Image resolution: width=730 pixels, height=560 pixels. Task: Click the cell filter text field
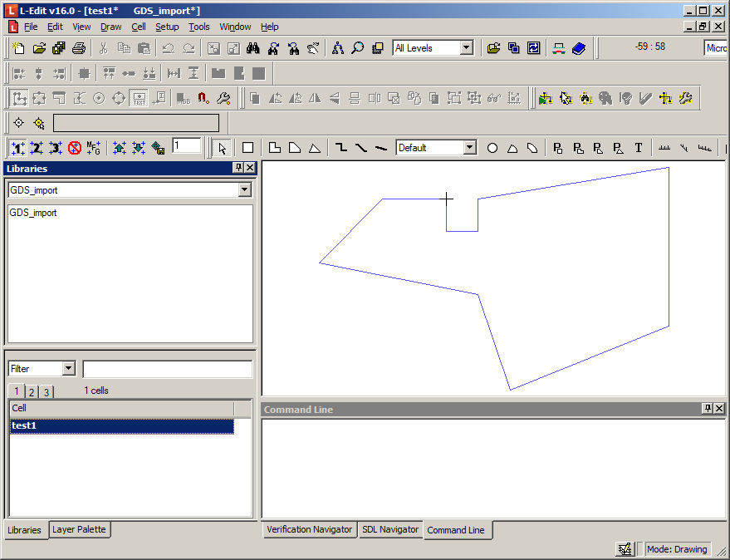tap(167, 369)
